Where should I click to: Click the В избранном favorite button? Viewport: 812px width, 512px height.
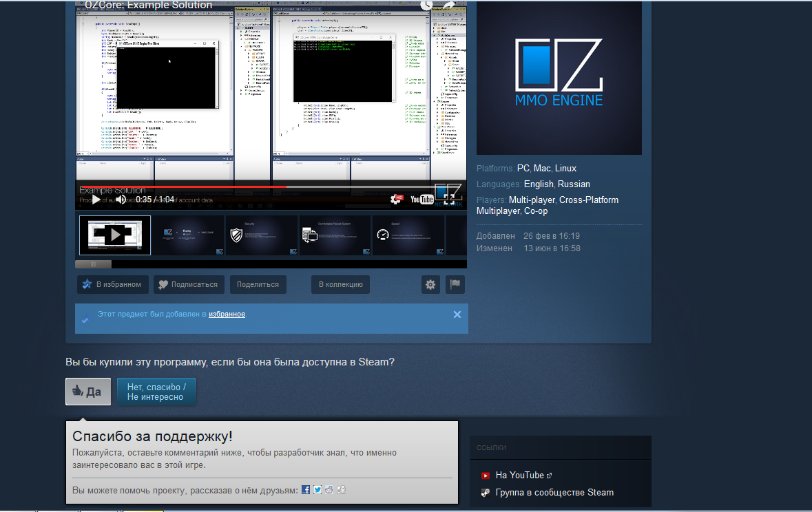pyautogui.click(x=113, y=284)
